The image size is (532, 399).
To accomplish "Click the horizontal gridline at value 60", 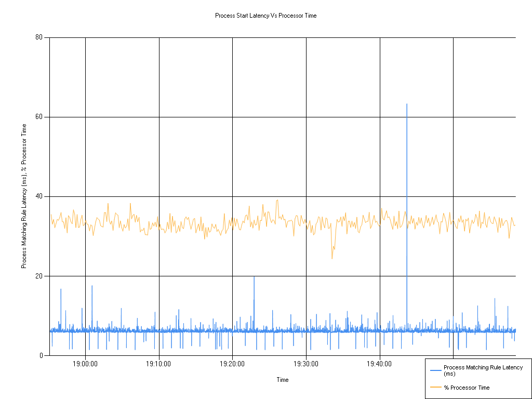I will [x=208, y=116].
